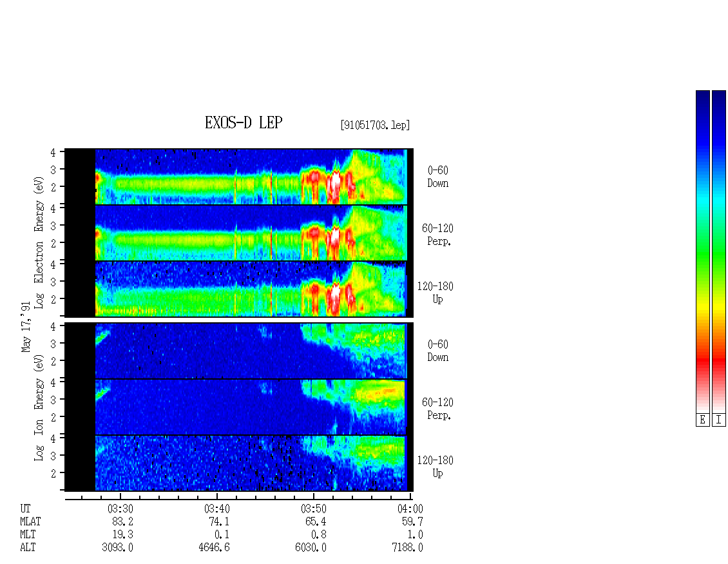Select the UT row header
Viewport: 728px width, 564px height.
25,509
